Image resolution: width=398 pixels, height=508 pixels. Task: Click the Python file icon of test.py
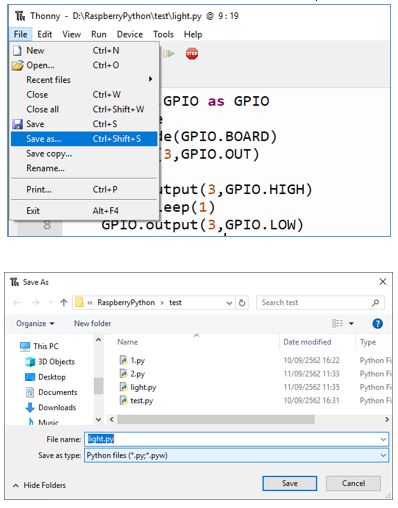[x=123, y=400]
